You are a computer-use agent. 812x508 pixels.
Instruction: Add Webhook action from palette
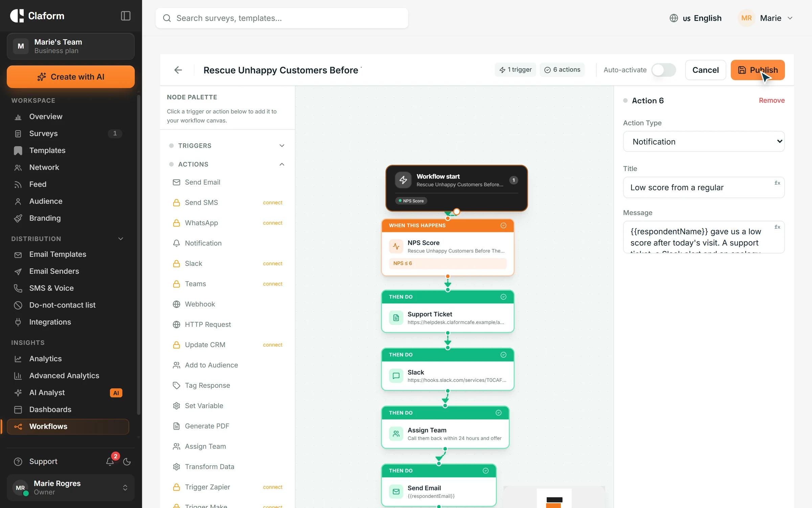coord(227,304)
